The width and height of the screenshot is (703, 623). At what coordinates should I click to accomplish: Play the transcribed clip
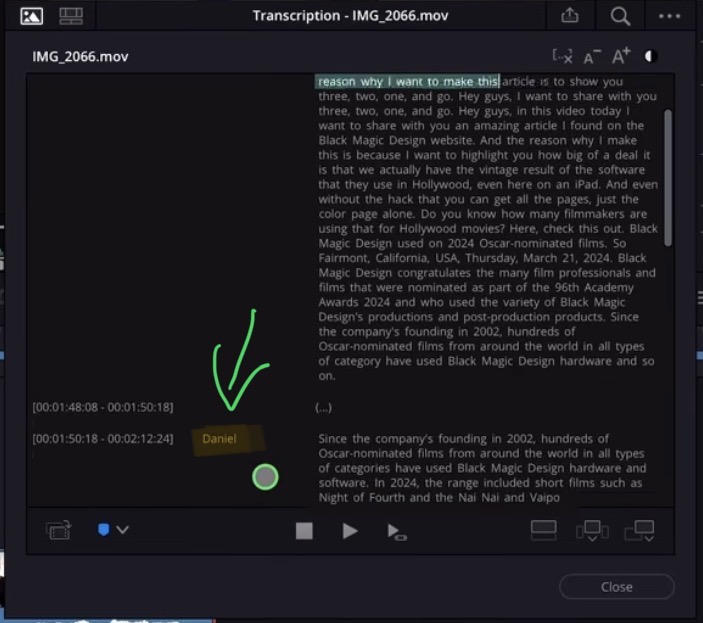pos(350,531)
